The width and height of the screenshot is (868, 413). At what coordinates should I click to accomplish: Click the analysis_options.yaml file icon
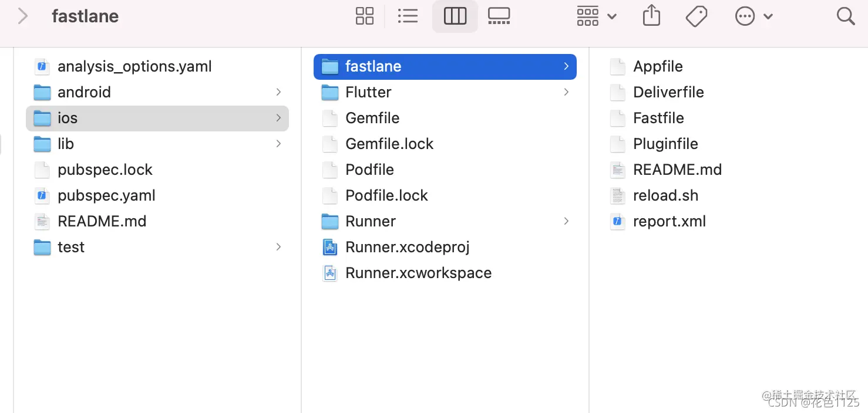pos(42,66)
